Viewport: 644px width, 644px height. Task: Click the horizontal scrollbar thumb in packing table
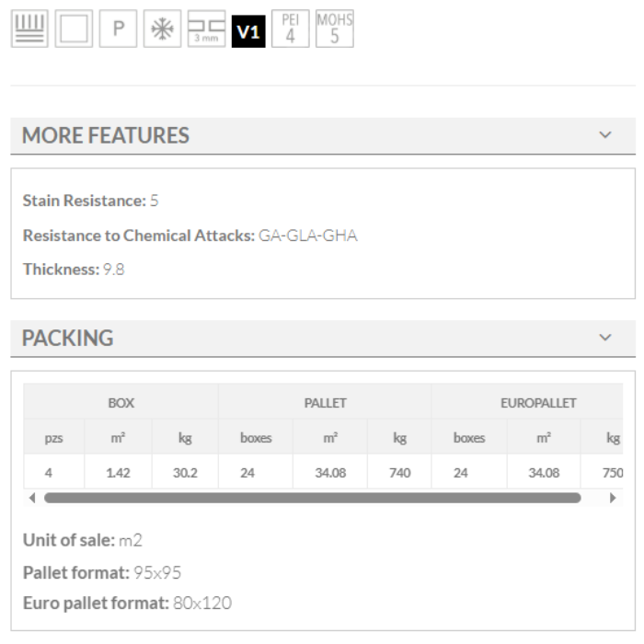pyautogui.click(x=313, y=498)
